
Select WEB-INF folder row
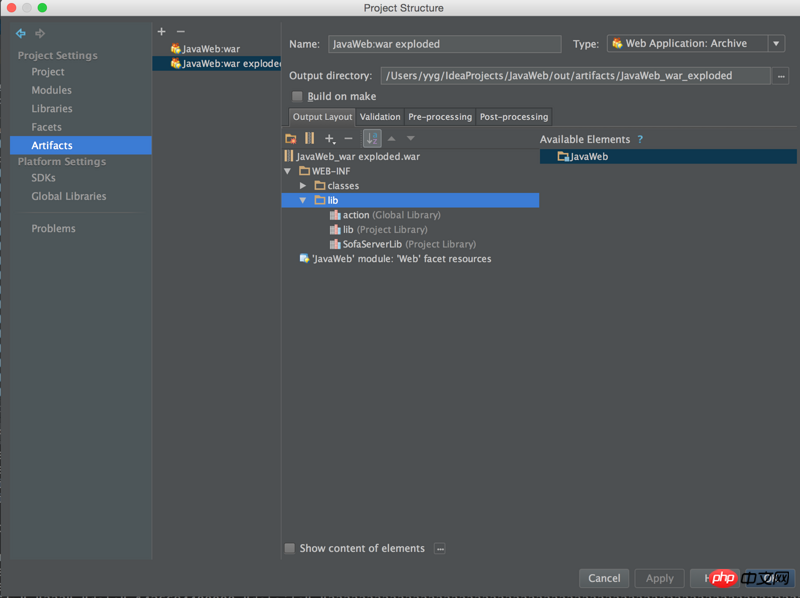pos(326,171)
